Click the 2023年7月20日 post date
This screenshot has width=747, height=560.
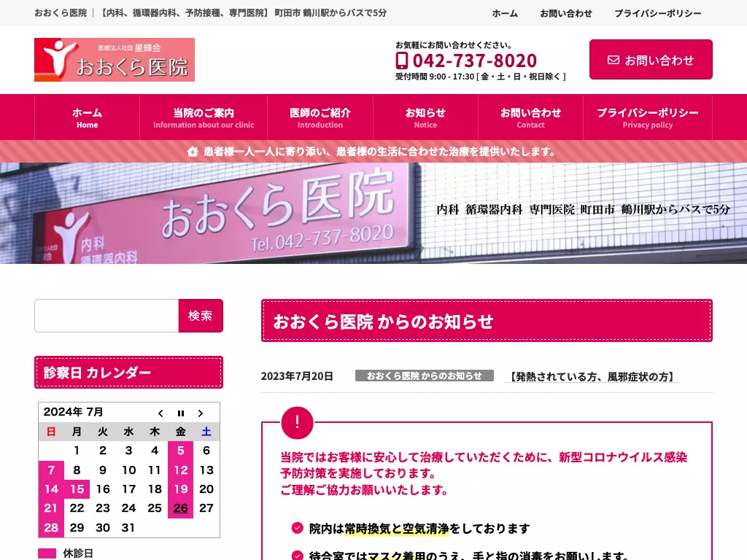click(x=297, y=376)
